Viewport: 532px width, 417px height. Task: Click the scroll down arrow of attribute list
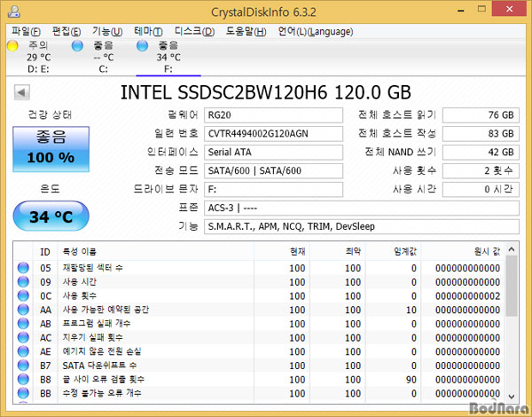(x=512, y=397)
